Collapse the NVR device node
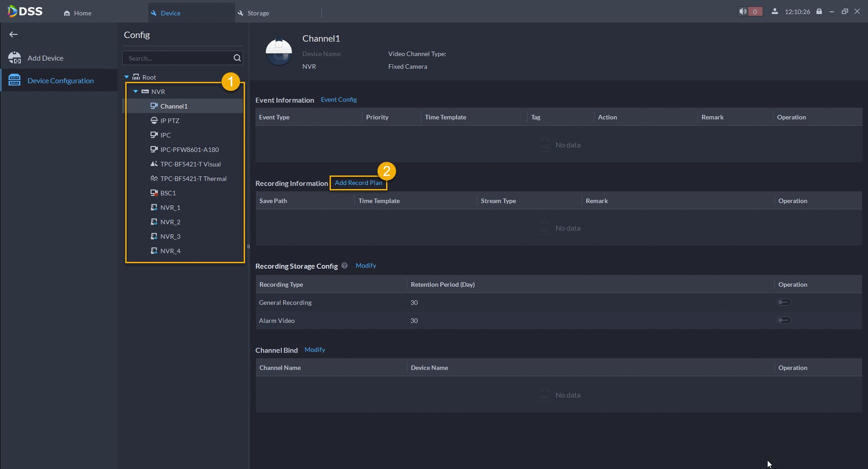 pyautogui.click(x=136, y=91)
